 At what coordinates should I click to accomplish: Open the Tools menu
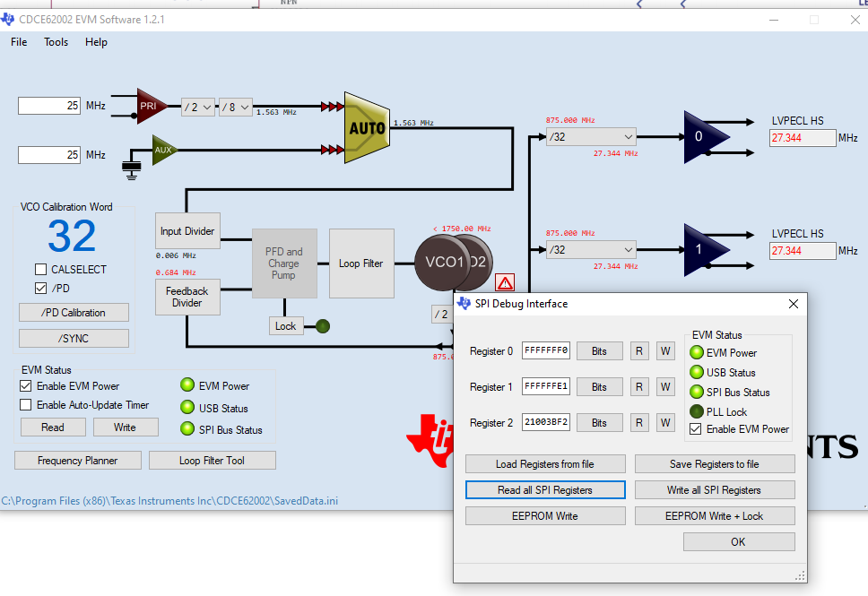pyautogui.click(x=56, y=42)
